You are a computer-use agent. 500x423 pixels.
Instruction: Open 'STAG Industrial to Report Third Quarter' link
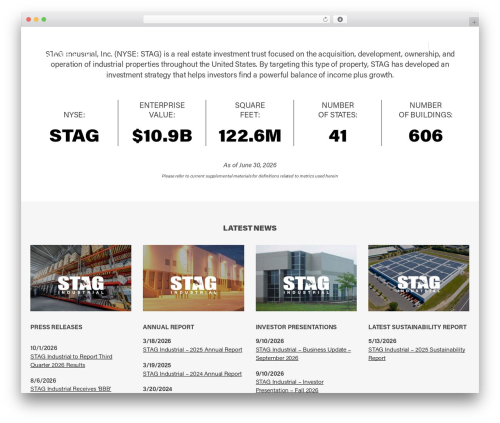coord(71,361)
